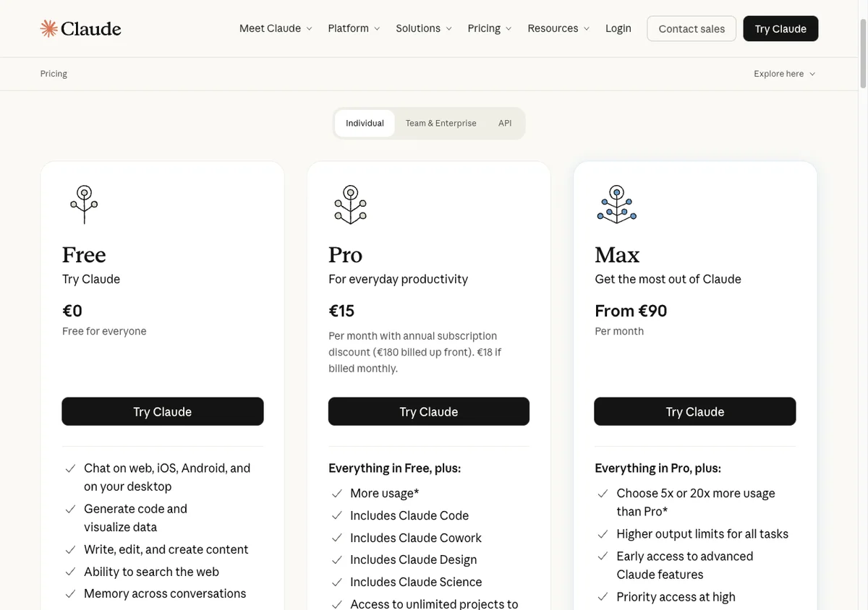The width and height of the screenshot is (868, 610).
Task: Click the Pro plan heading
Action: click(x=346, y=254)
